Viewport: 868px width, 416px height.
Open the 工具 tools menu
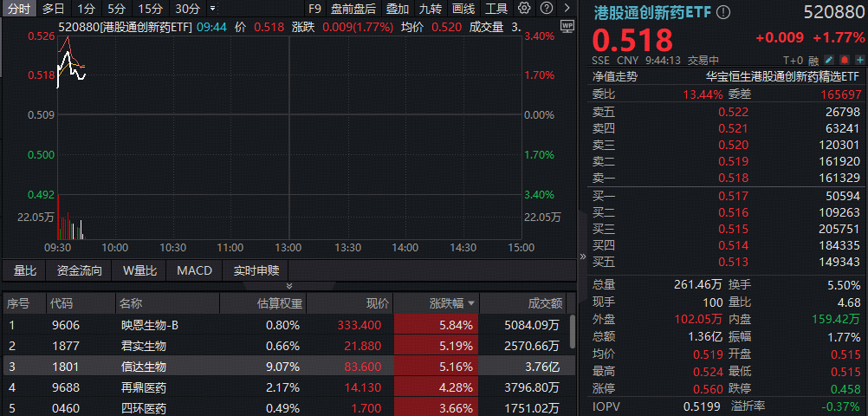coord(496,9)
